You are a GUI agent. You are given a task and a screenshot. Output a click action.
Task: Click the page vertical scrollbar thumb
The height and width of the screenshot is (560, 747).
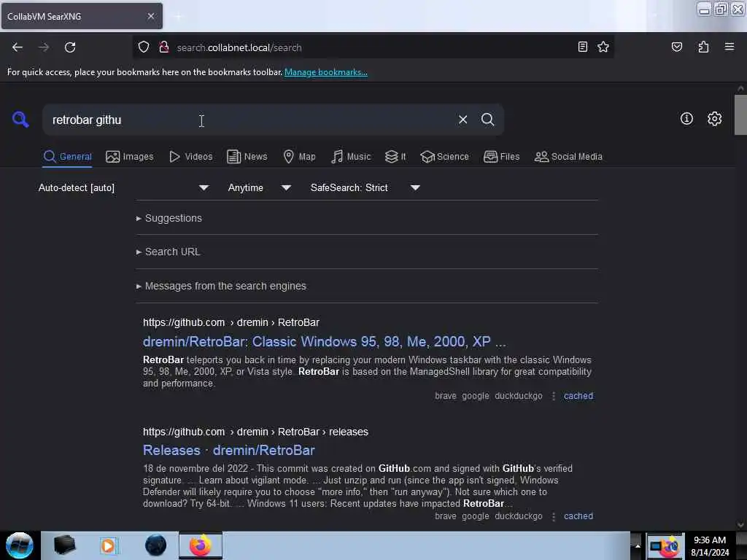740,114
